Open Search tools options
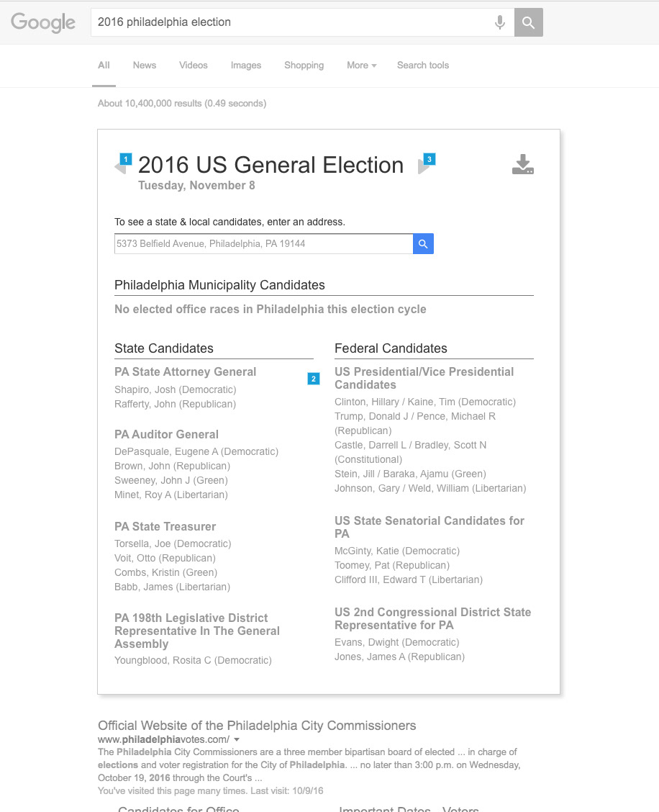The height and width of the screenshot is (812, 659). pos(423,66)
